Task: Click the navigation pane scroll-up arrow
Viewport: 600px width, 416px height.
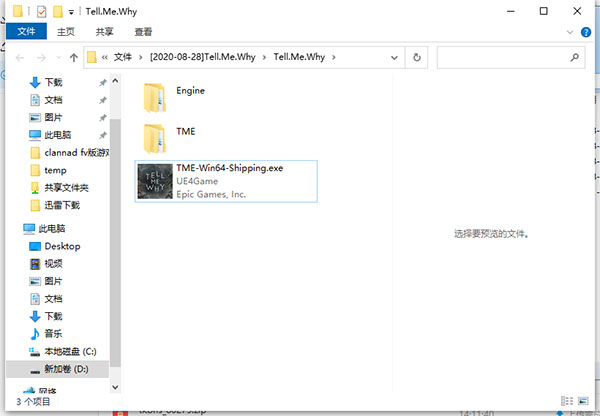Action: point(115,80)
